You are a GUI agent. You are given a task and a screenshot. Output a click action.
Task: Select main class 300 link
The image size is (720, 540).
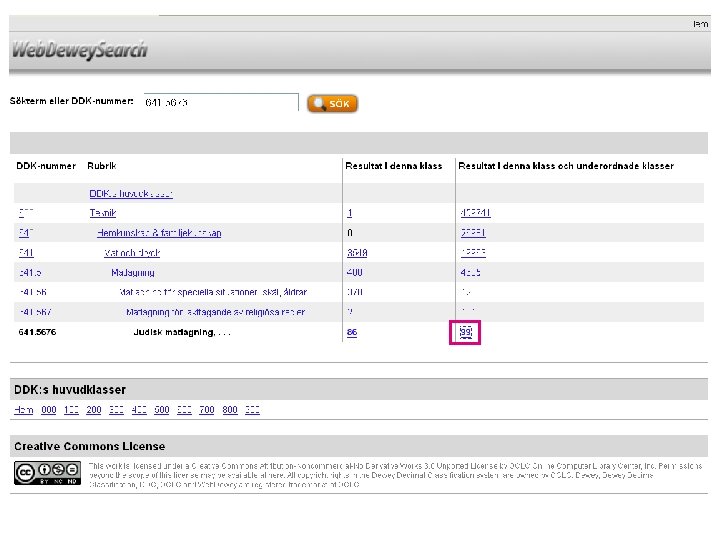coord(116,410)
